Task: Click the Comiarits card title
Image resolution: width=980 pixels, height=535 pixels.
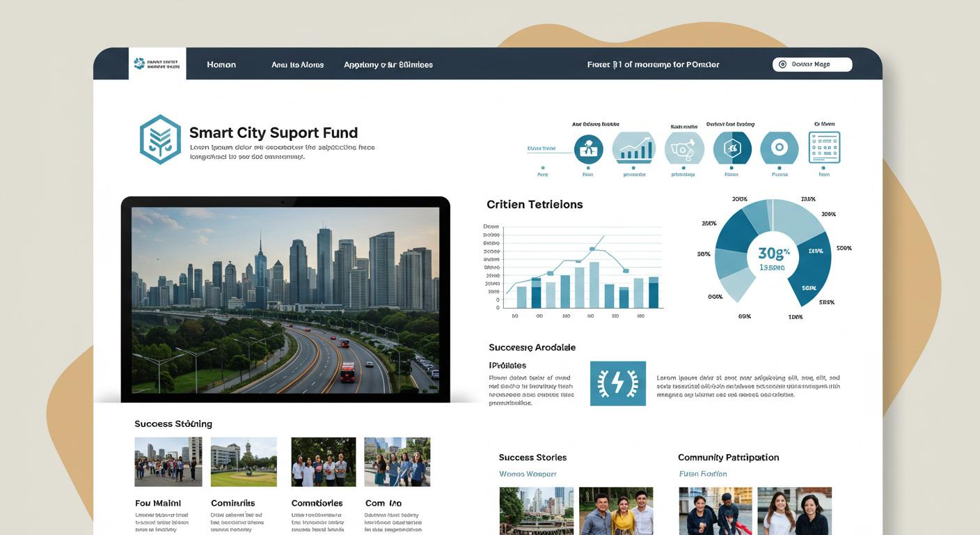Action: [x=232, y=503]
